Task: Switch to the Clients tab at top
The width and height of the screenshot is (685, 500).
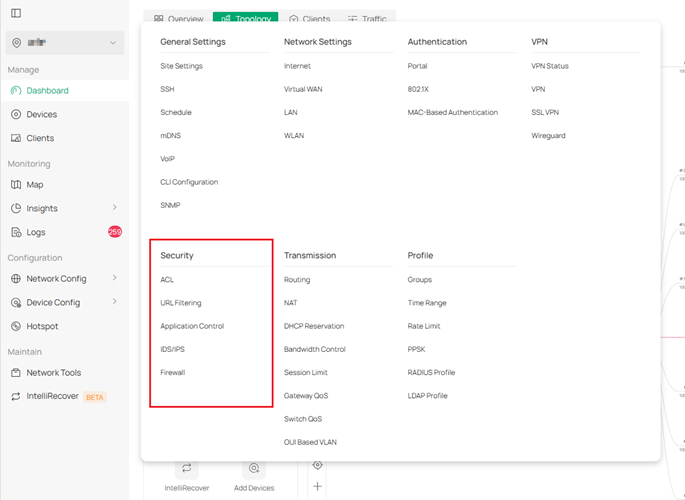Action: [309, 18]
